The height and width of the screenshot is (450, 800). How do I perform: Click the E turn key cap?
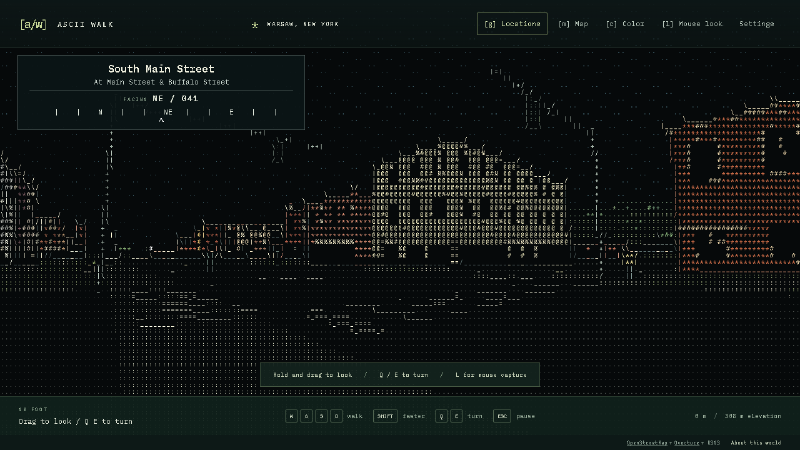(x=456, y=416)
